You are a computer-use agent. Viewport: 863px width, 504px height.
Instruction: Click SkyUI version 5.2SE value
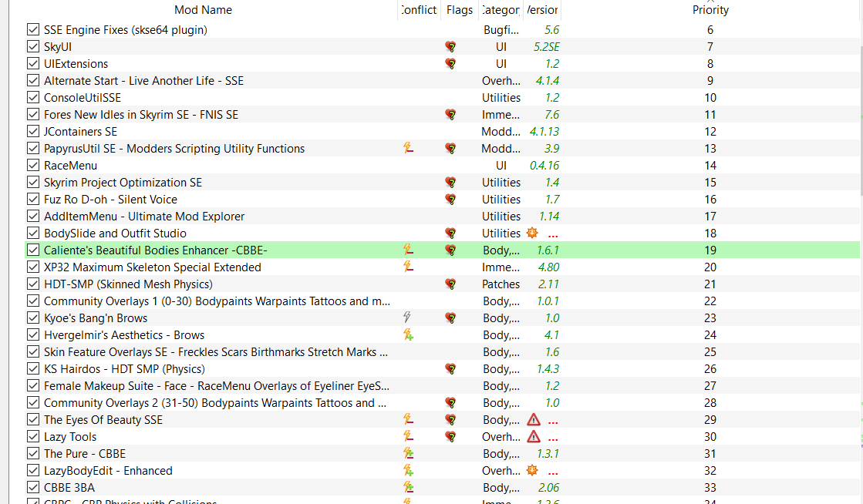pos(547,47)
